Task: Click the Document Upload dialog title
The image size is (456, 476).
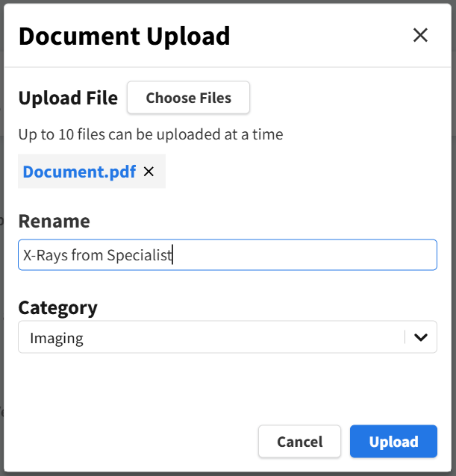Action: [124, 36]
